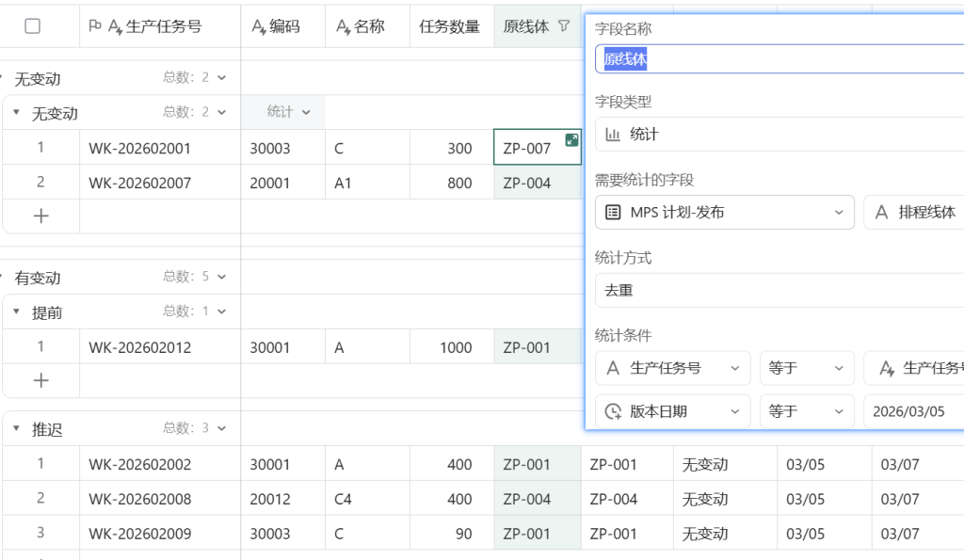Click the flag icon in 生产任务号 header

pos(95,25)
